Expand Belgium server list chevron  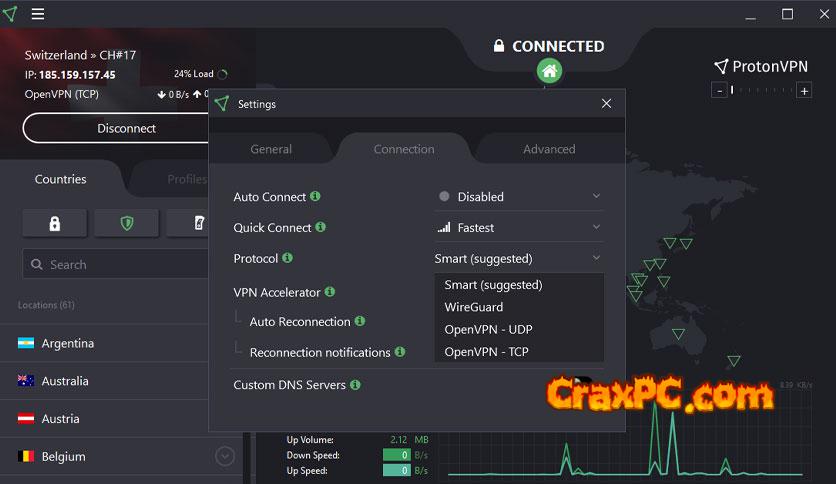click(x=225, y=456)
